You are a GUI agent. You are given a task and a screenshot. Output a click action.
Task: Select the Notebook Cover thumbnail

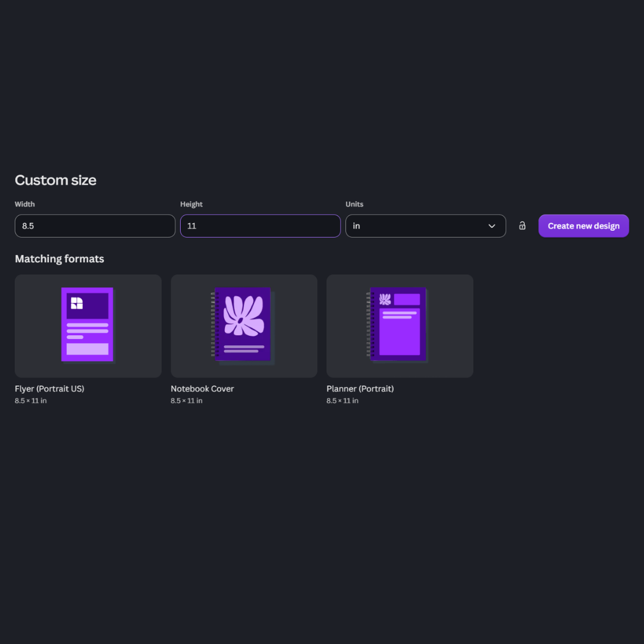244,326
